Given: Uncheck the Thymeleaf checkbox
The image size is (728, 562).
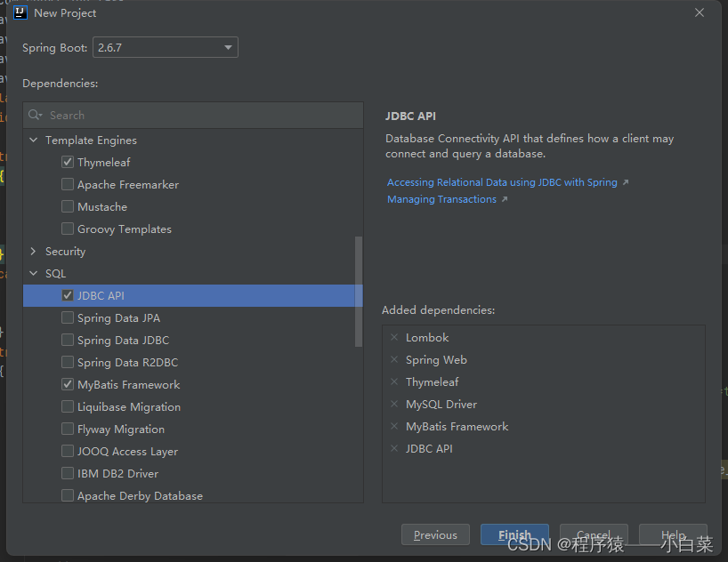Looking at the screenshot, I should coord(68,162).
